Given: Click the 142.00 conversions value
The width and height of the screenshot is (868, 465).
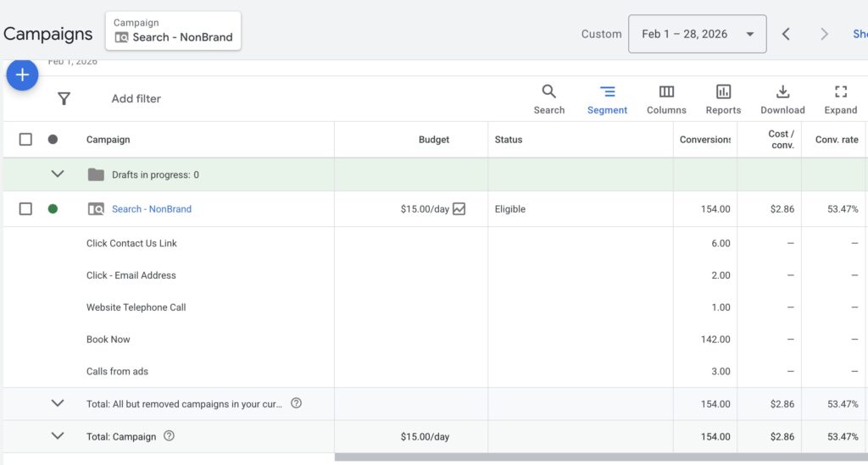Looking at the screenshot, I should [715, 340].
